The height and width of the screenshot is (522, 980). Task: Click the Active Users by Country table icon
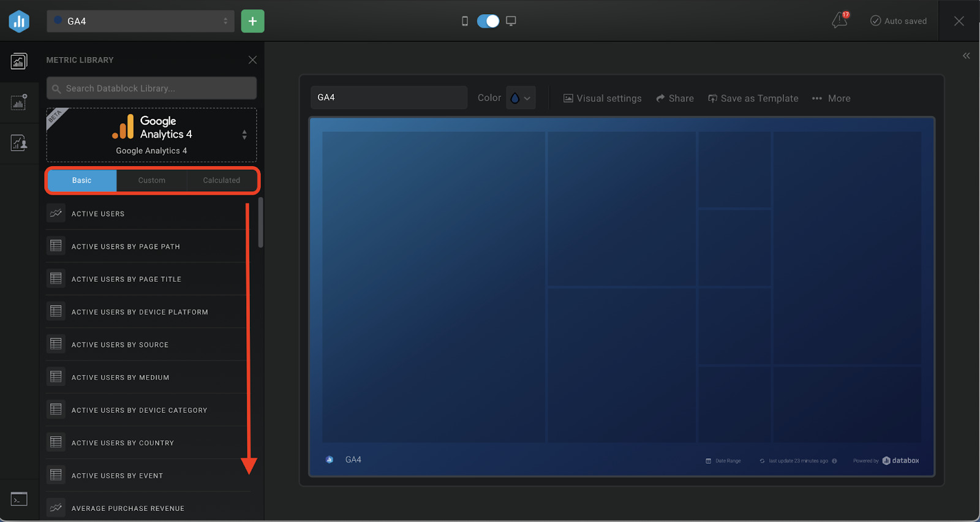56,442
